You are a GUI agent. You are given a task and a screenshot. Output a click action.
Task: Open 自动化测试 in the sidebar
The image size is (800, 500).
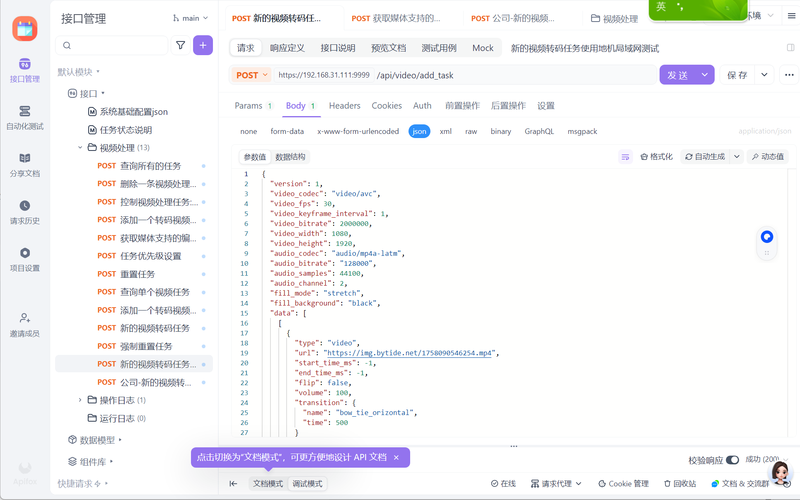point(24,117)
